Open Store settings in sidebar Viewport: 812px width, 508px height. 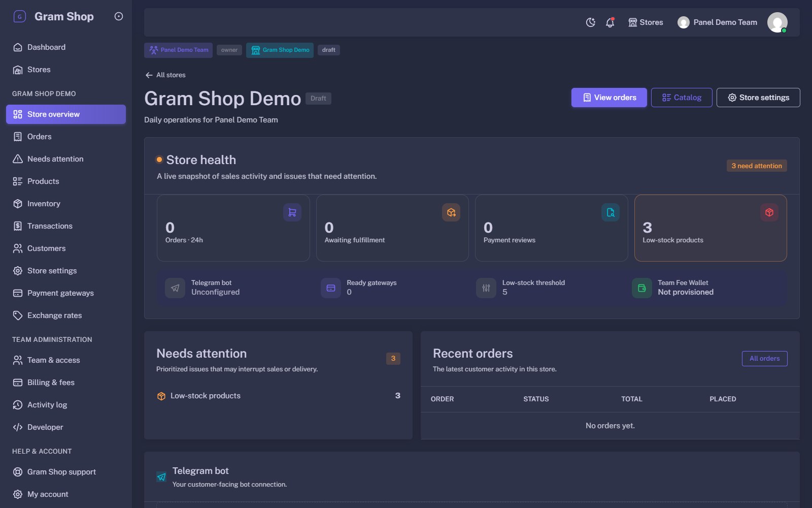[66, 271]
